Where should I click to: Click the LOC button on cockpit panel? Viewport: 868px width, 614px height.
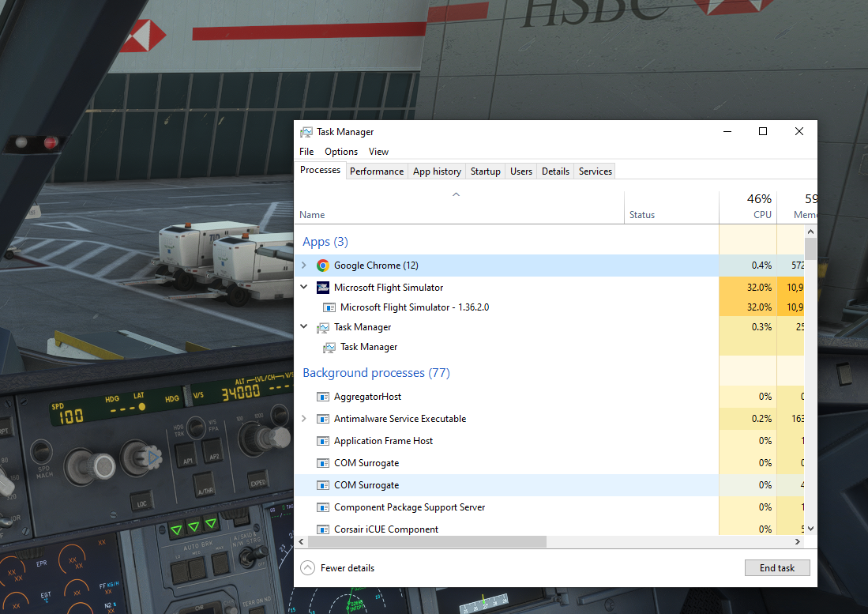[x=141, y=501]
